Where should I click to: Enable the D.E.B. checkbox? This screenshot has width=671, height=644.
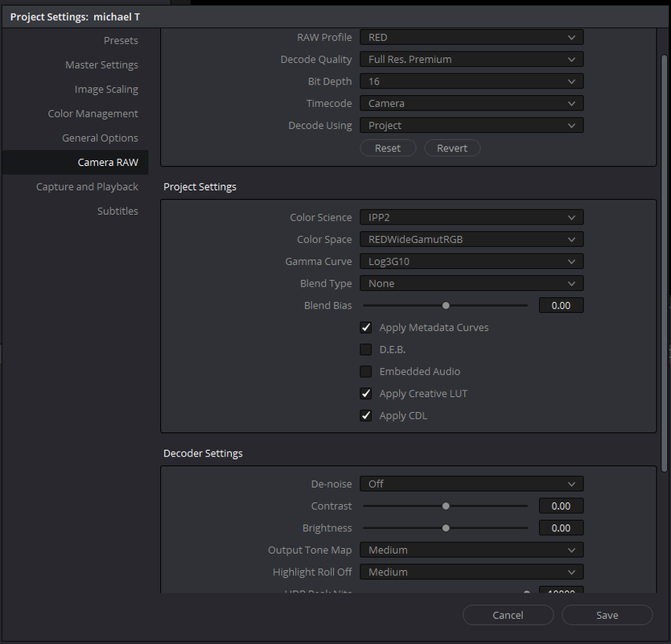tap(366, 349)
